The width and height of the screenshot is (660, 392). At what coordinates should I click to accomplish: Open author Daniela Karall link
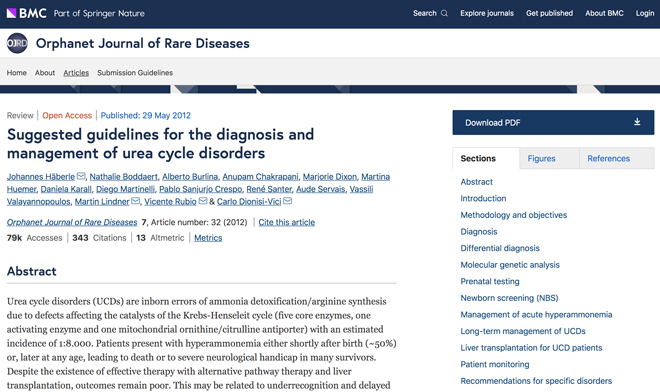click(66, 189)
